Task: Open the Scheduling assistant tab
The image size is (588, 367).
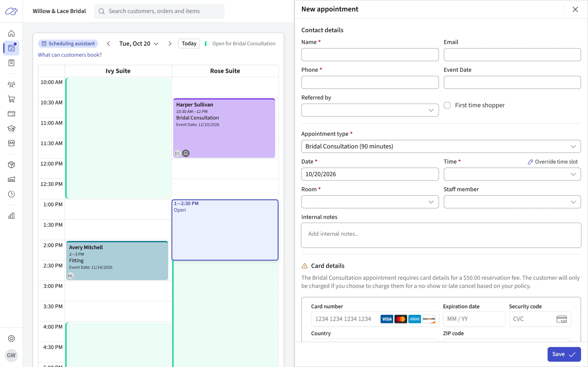Action: coord(68,44)
